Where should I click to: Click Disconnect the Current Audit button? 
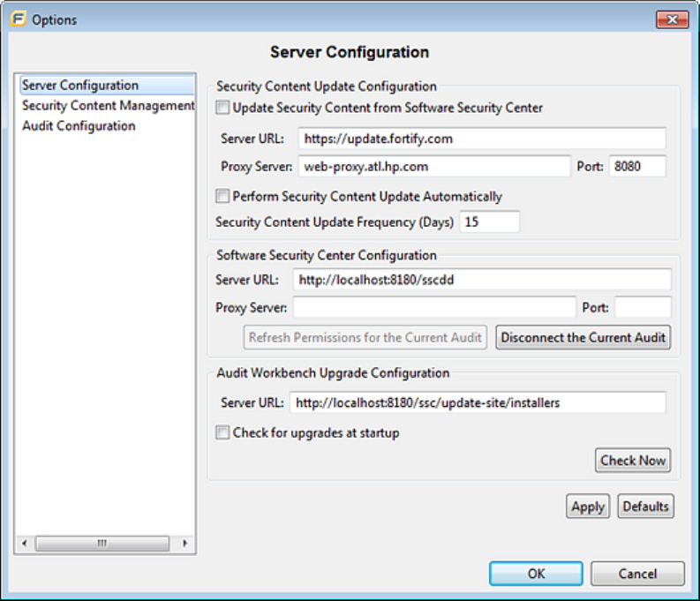(x=583, y=337)
